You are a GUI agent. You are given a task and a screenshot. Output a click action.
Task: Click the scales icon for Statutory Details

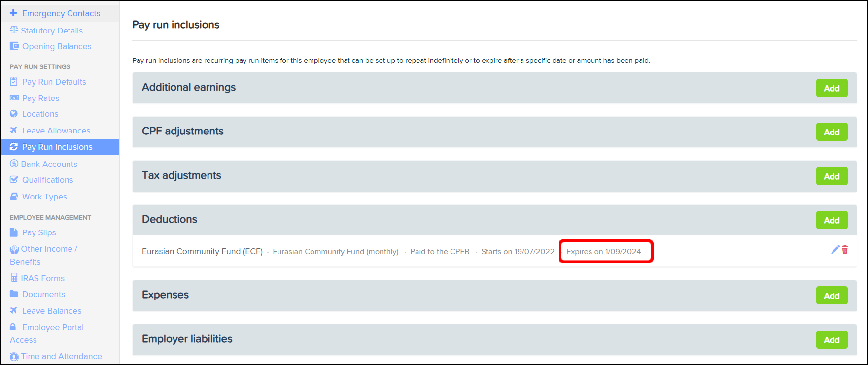pos(14,30)
